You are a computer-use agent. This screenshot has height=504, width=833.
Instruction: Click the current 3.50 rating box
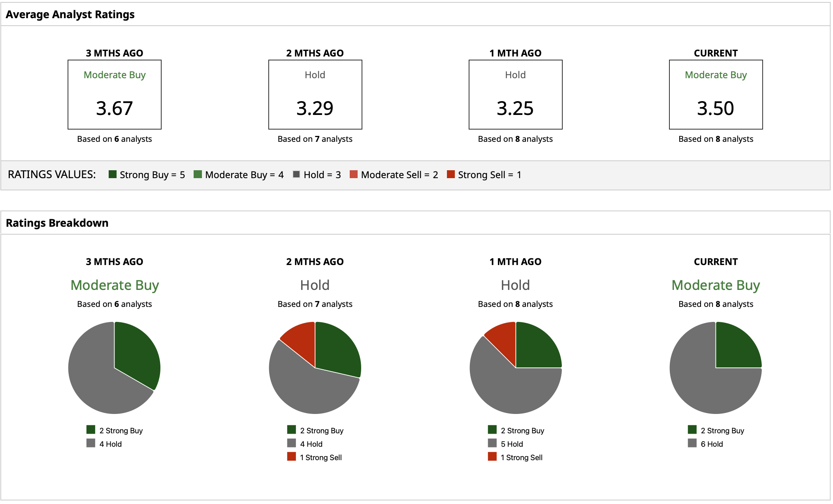point(716,95)
